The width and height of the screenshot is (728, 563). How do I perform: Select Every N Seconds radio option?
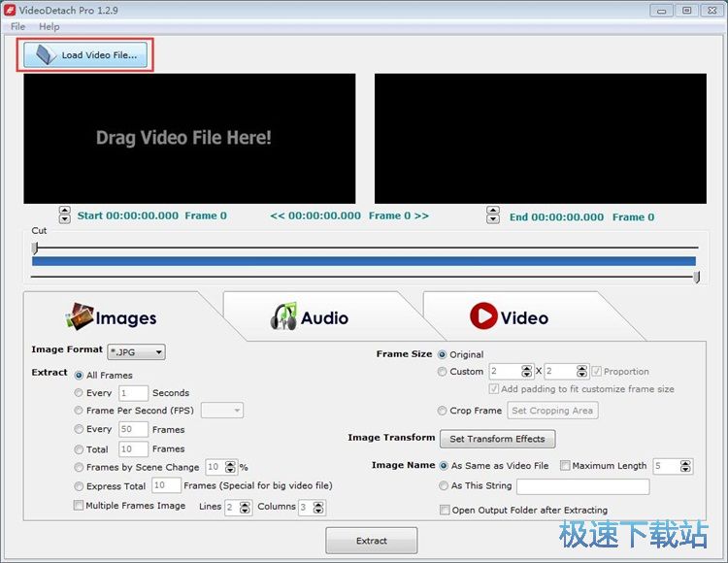coord(79,393)
